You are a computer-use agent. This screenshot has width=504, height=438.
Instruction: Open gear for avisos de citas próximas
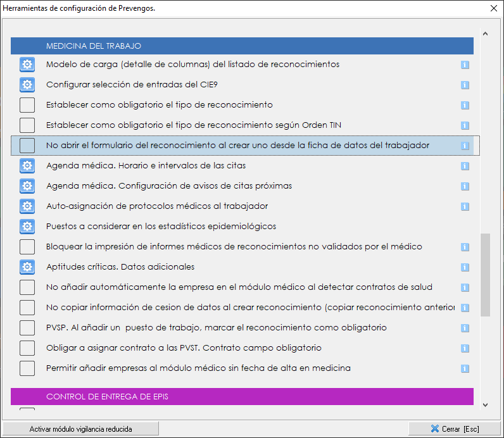(x=27, y=186)
